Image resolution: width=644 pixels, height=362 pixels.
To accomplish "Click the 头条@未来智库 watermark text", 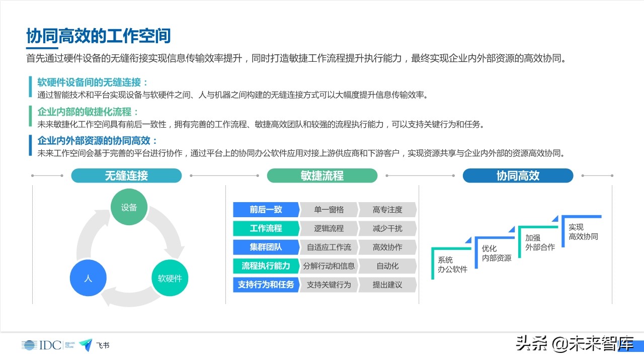I will coord(574,342).
